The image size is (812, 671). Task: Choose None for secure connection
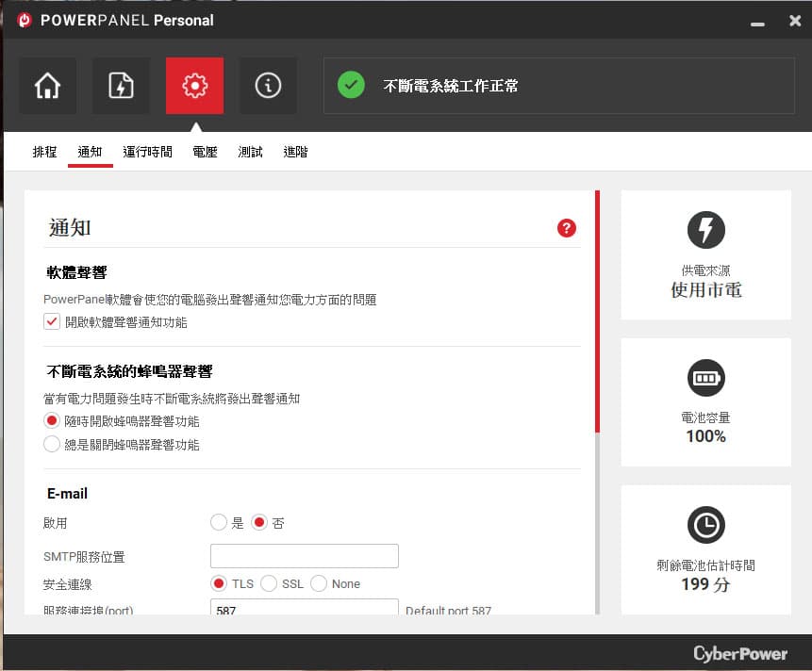tap(319, 583)
